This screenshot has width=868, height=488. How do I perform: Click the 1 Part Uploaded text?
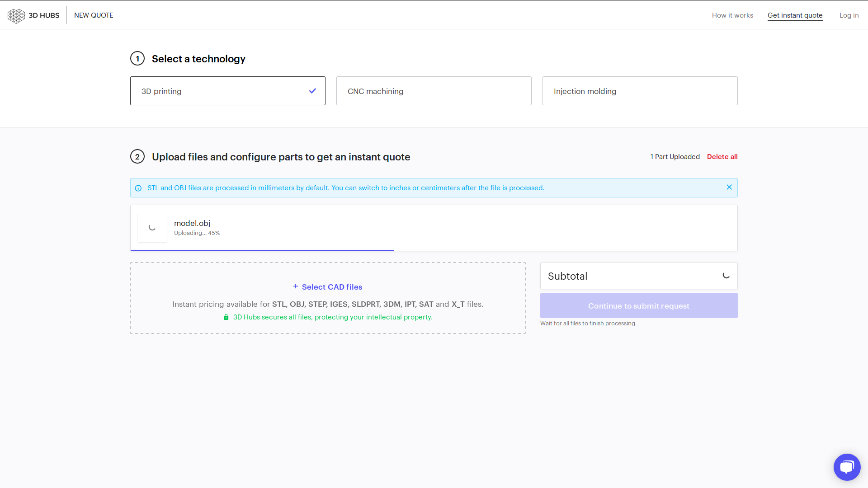point(675,157)
